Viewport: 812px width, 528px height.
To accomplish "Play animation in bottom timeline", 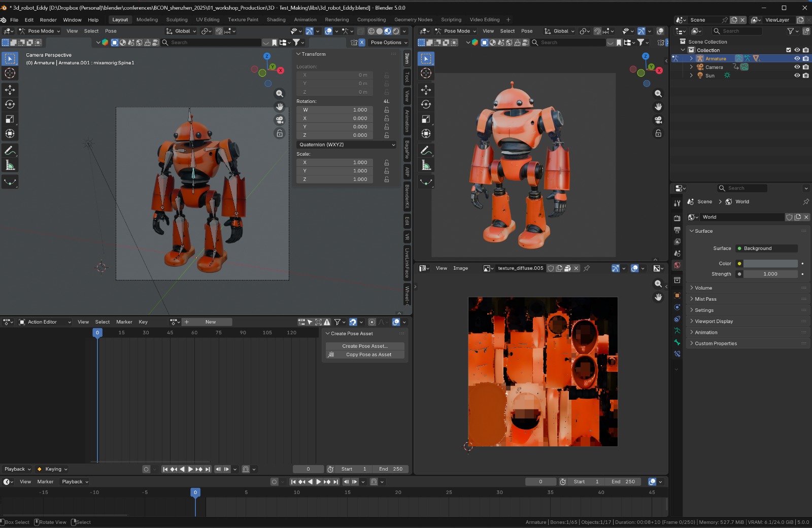I will point(319,482).
